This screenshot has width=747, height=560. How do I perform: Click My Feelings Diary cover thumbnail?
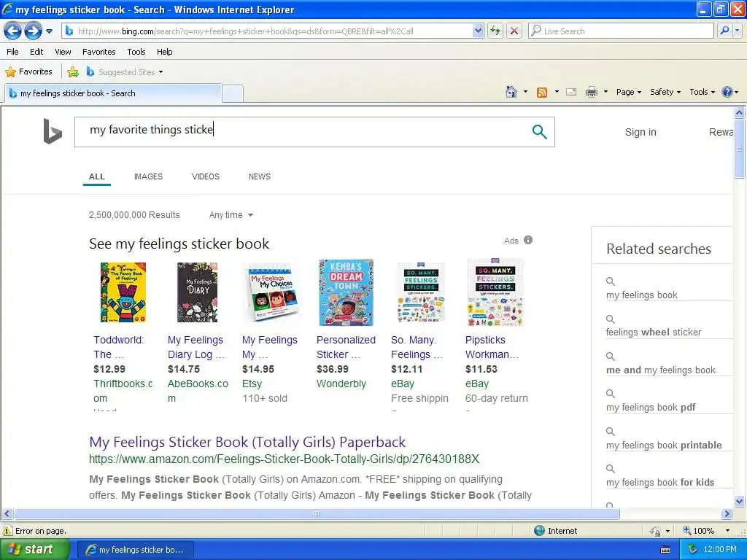(197, 292)
